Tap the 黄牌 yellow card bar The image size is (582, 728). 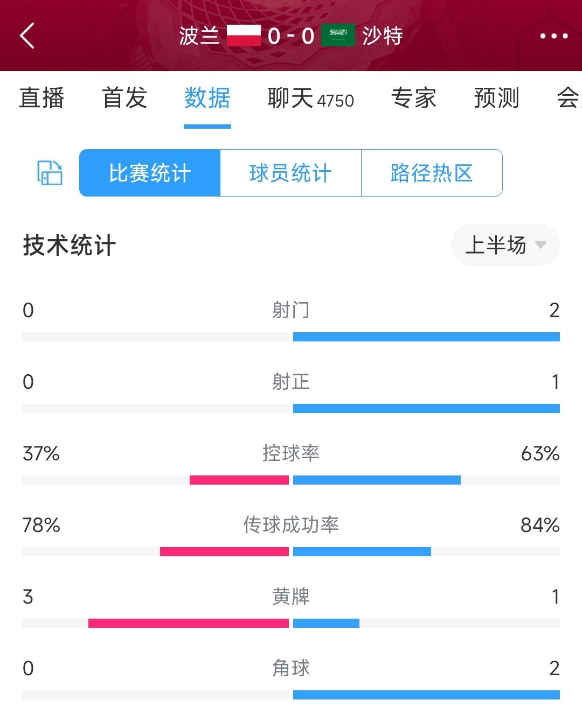coord(291,623)
